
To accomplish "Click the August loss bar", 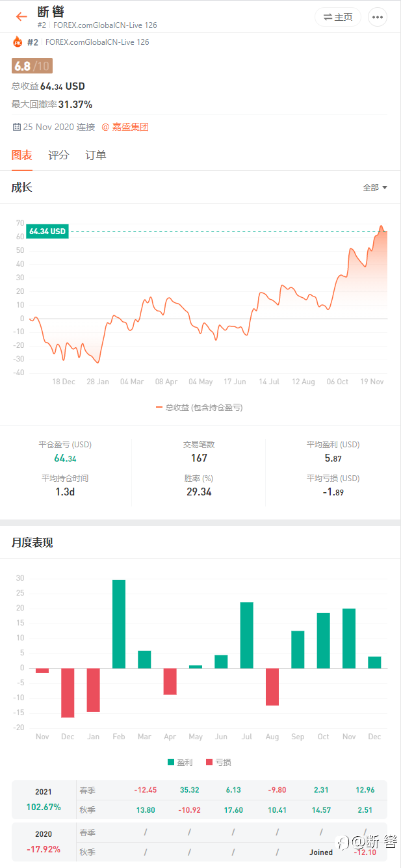I will click(x=272, y=687).
